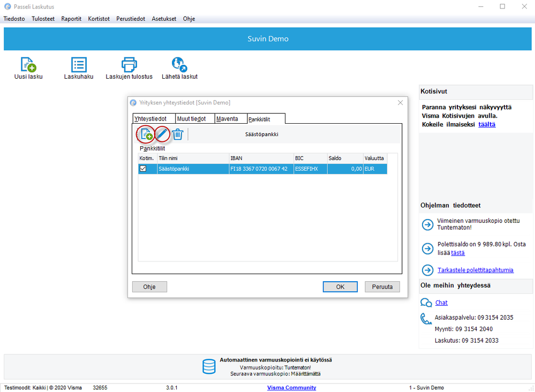Viewport: 535px width, 392px height.
Task: Switch to the Yhteystiedot tab
Action: tap(154, 118)
